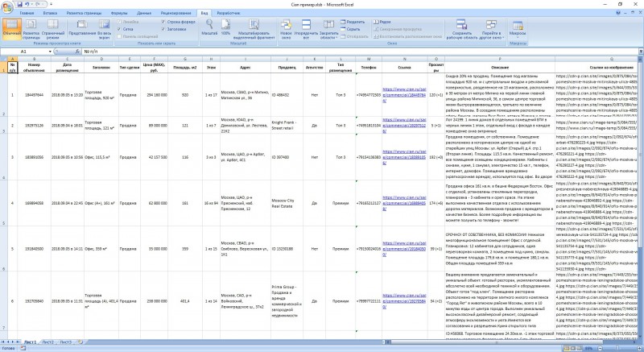The height and width of the screenshot is (352, 644).
Task: Open the Office button menu
Action: [7, 6]
